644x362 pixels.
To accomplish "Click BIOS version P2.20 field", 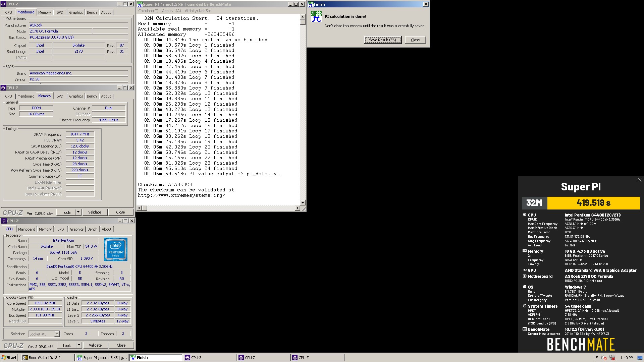I will tap(78, 79).
